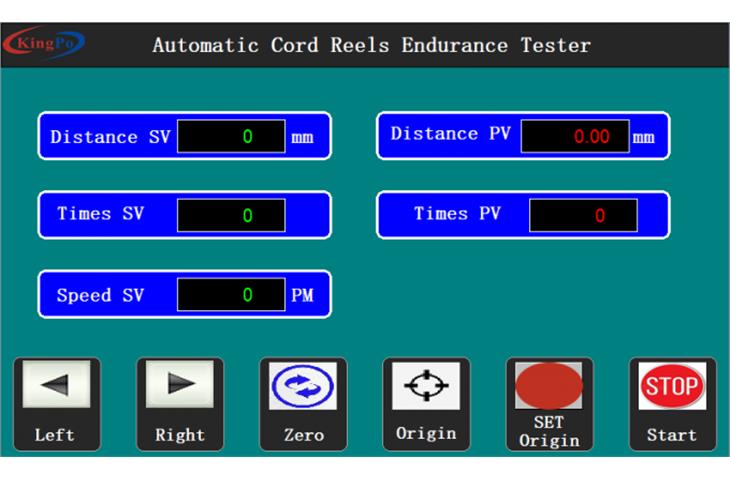Click the KingPo logo in header
Viewport: 730px width, 480px height.
point(45,45)
